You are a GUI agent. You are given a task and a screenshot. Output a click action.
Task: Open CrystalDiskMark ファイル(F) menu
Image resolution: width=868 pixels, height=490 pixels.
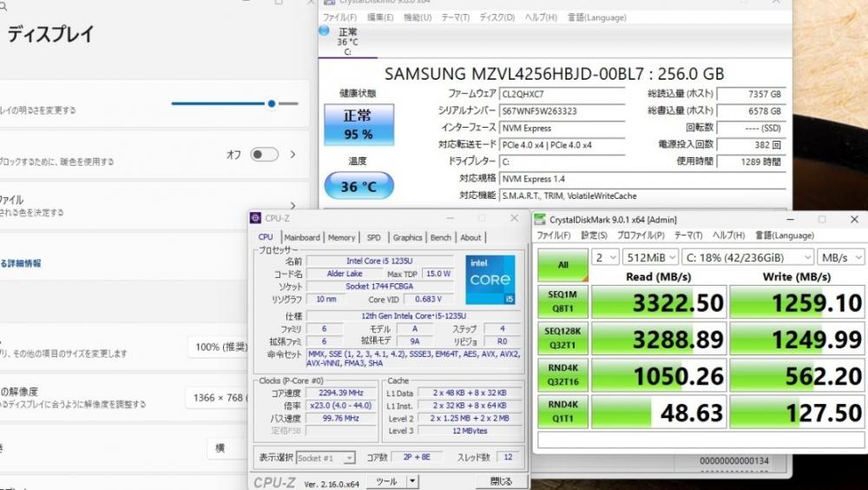[x=554, y=235]
